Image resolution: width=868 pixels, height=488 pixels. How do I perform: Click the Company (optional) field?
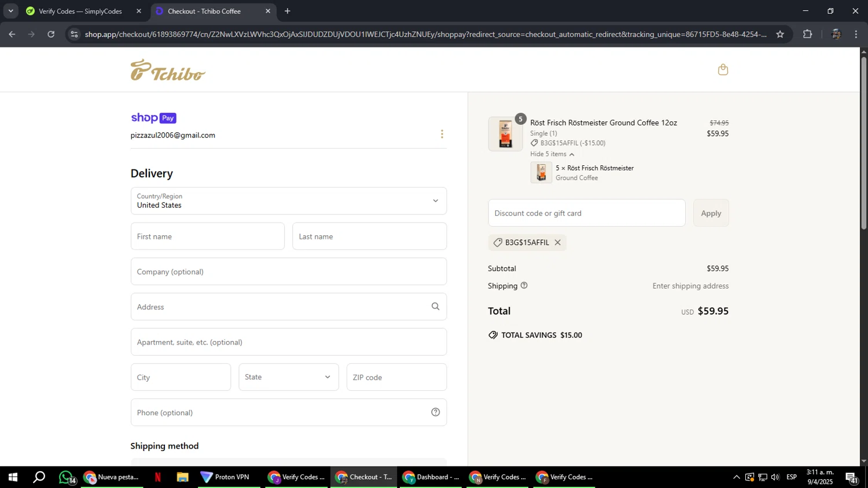289,271
